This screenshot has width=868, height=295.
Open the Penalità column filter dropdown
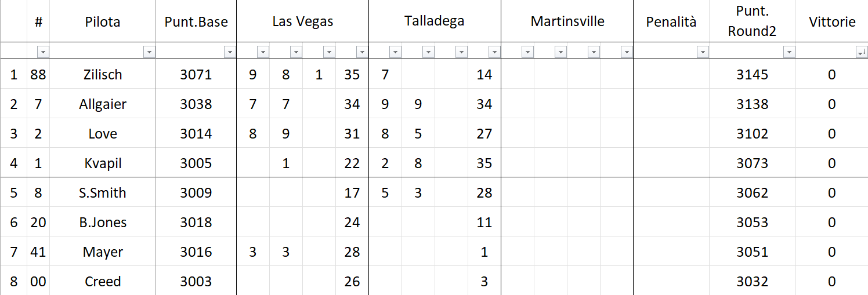703,52
